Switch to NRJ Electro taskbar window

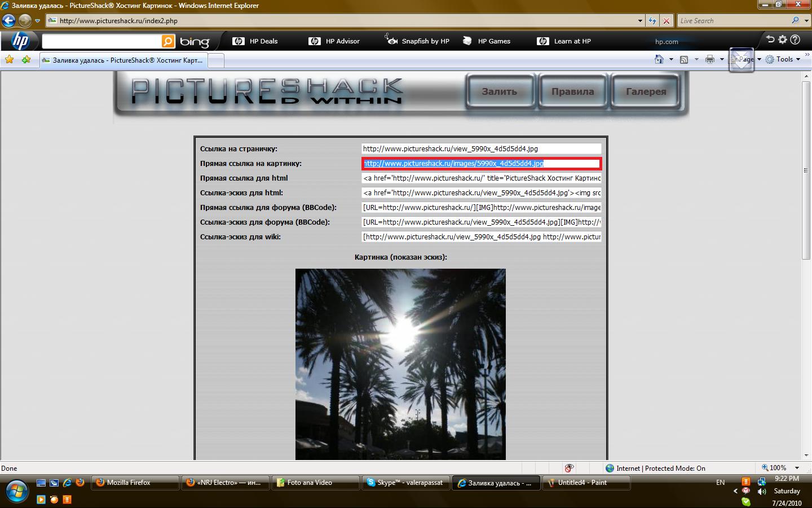click(x=226, y=483)
